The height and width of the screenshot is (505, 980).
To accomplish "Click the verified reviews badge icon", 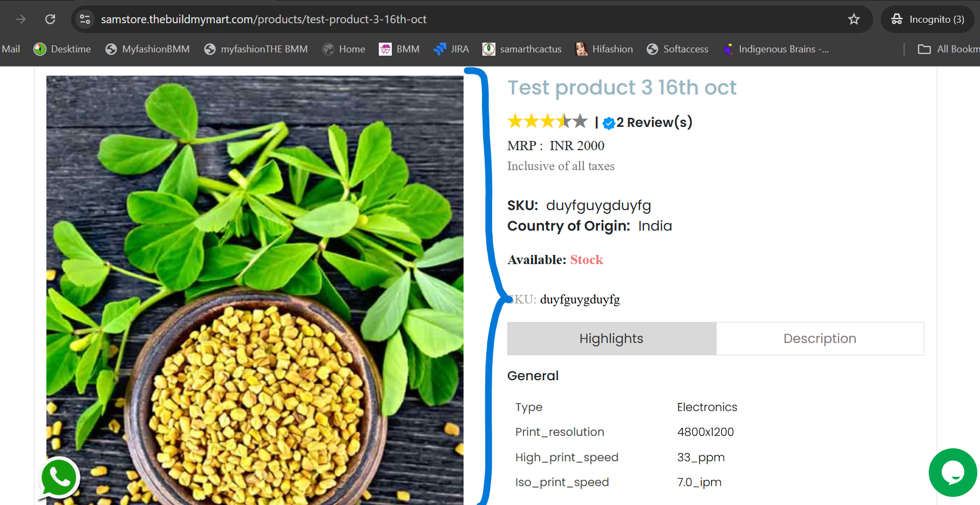I will pos(609,123).
